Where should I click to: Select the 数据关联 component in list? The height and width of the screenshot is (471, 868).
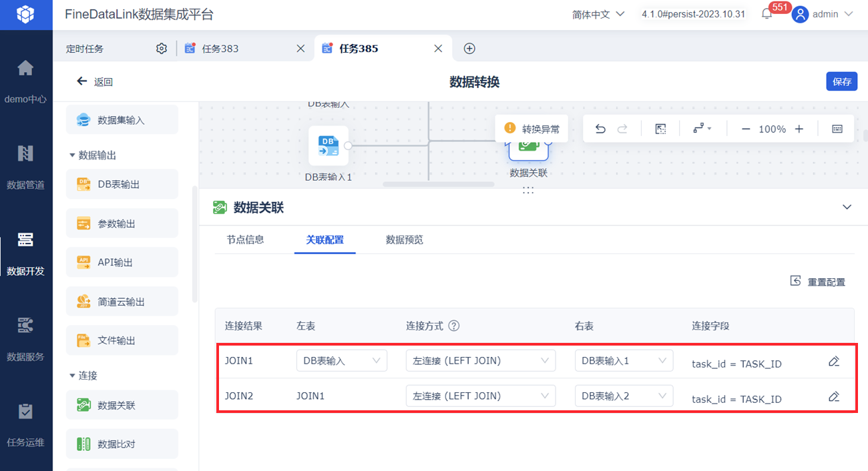(122, 405)
